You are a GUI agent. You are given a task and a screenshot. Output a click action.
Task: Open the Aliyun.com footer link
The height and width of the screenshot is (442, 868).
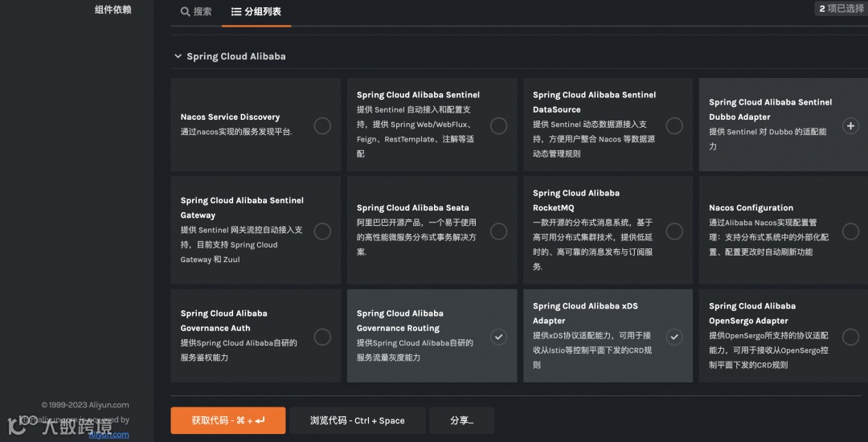[x=108, y=434]
